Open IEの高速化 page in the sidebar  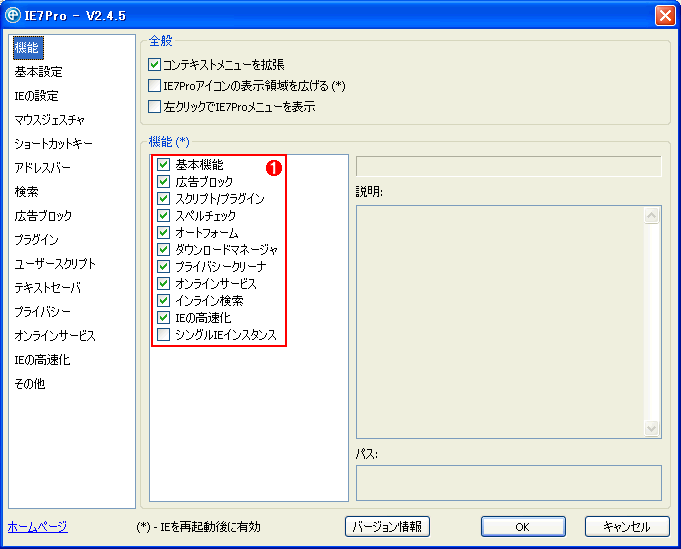tap(42, 360)
